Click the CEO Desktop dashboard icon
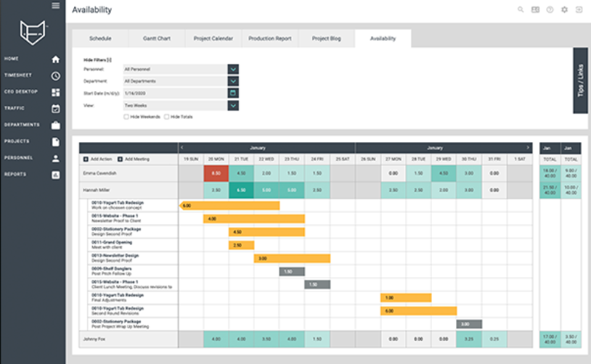 [x=56, y=92]
